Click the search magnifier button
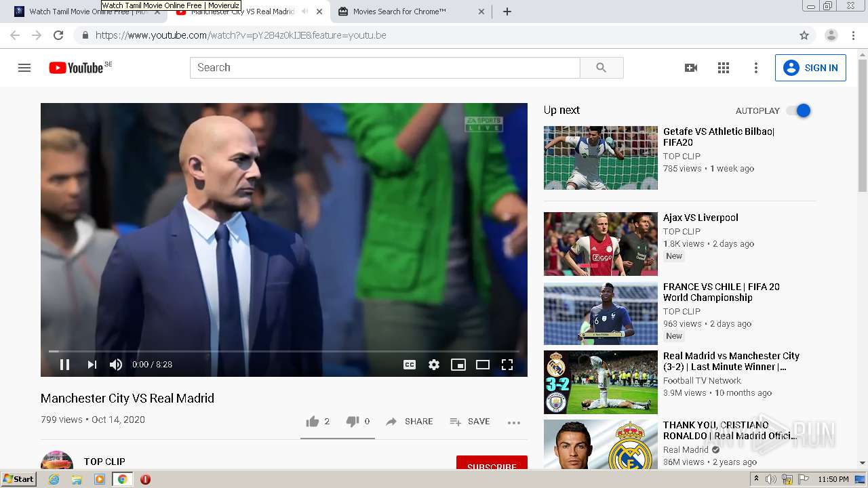Screen dimensions: 868x488 coord(601,68)
